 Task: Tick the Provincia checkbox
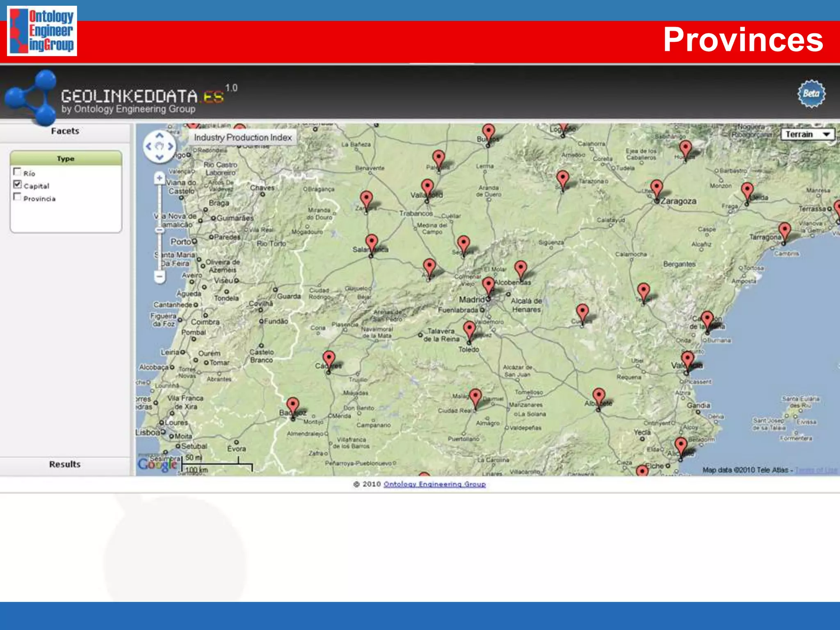17,197
